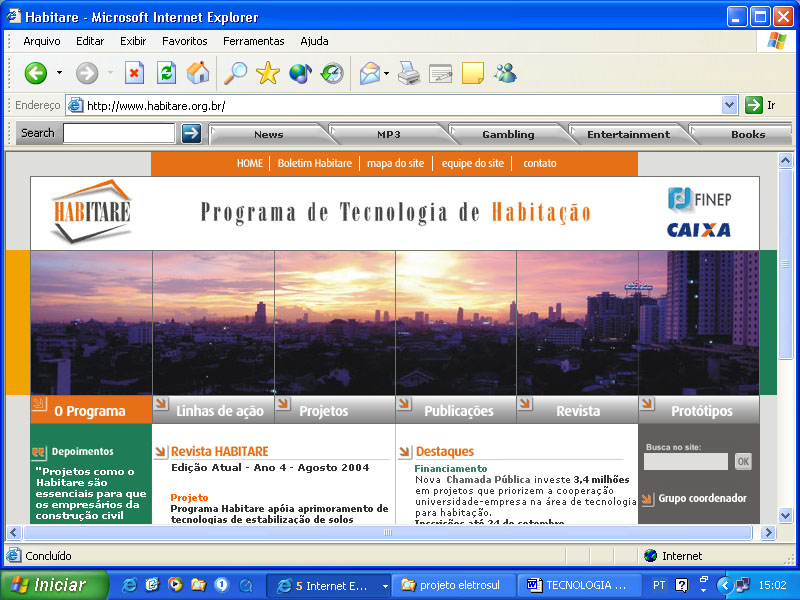
Task: Open the Back button history dropdown arrow
Action: point(60,73)
